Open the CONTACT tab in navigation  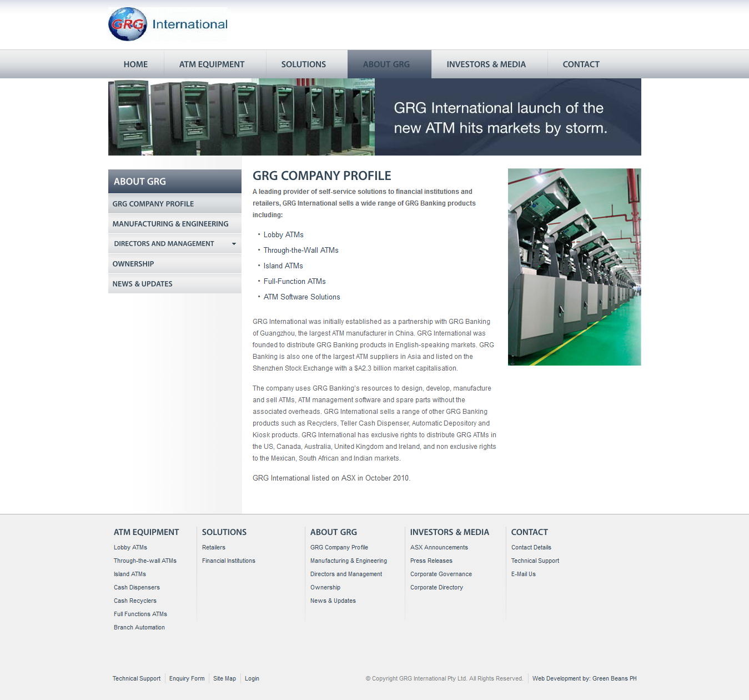pos(581,64)
